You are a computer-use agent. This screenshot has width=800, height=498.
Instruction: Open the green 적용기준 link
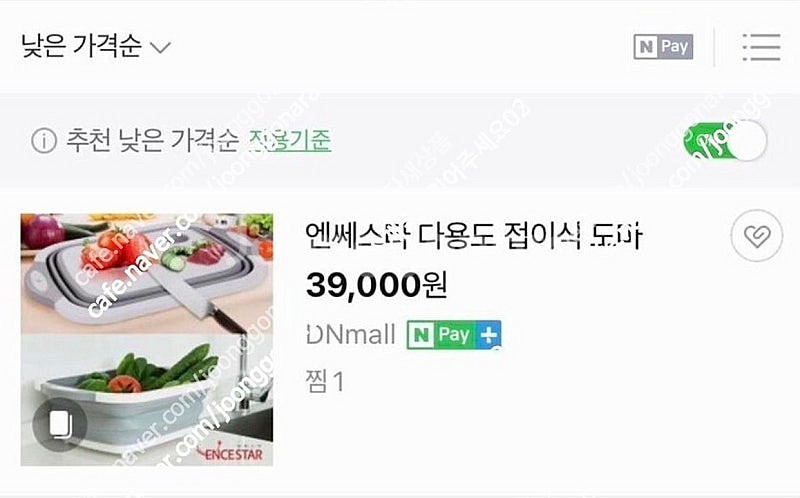pyautogui.click(x=290, y=140)
